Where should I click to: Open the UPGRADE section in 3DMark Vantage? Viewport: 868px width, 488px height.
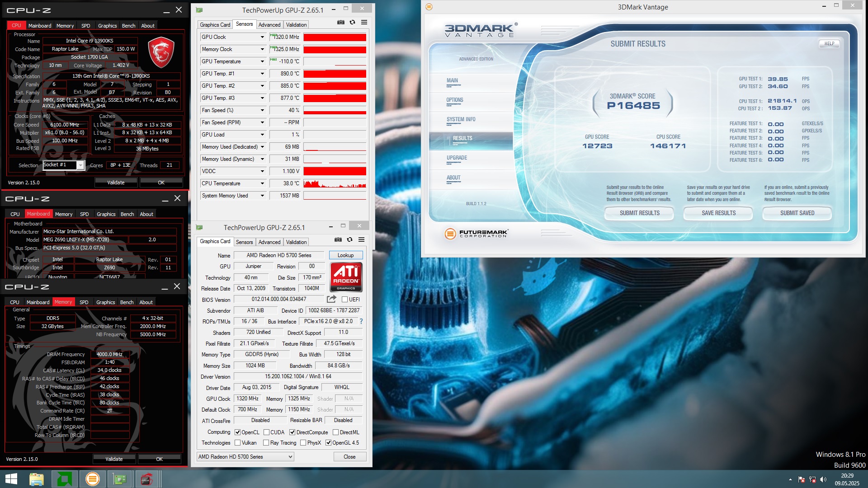click(x=457, y=158)
